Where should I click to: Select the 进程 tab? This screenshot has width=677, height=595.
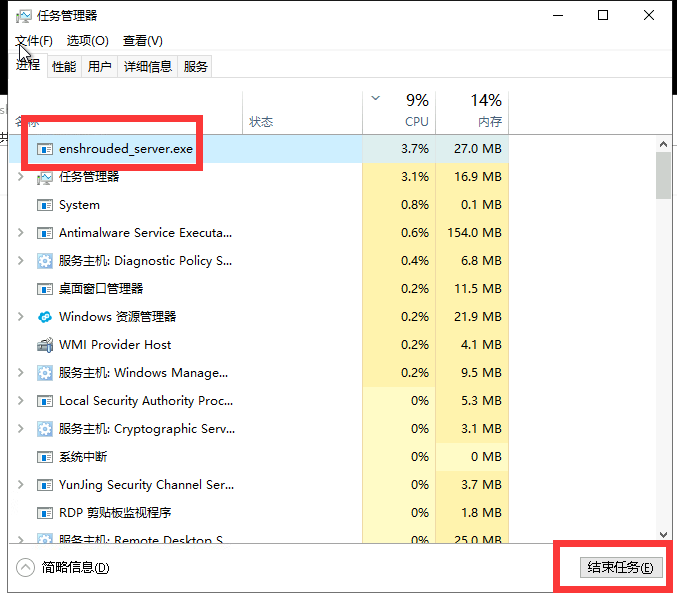tap(28, 65)
